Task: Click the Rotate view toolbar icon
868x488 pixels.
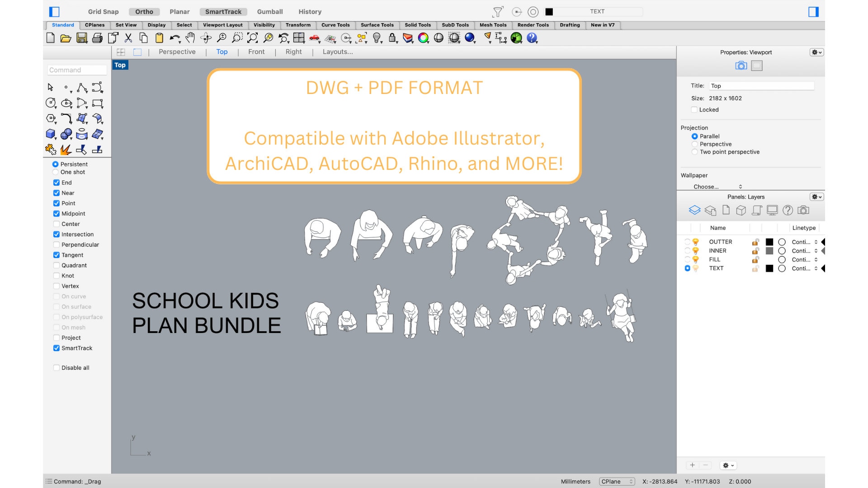Action: (206, 38)
